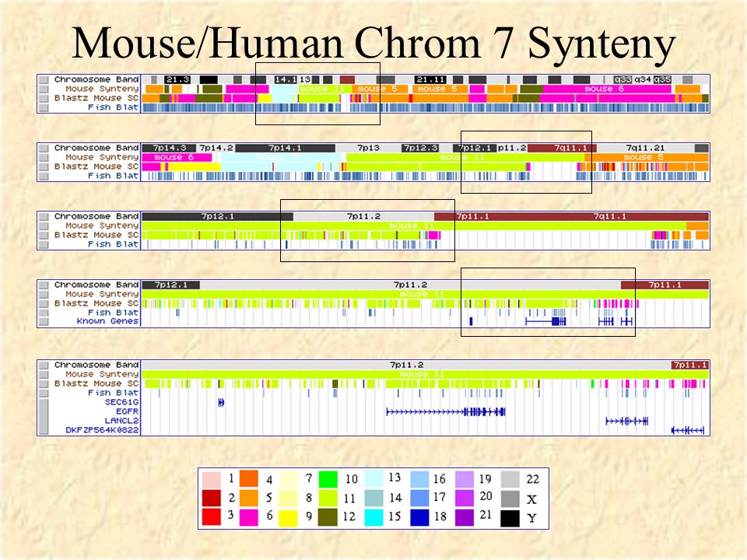Image resolution: width=747 pixels, height=560 pixels.
Task: Pick the chromosome 14 teal swatch
Action: [374, 498]
